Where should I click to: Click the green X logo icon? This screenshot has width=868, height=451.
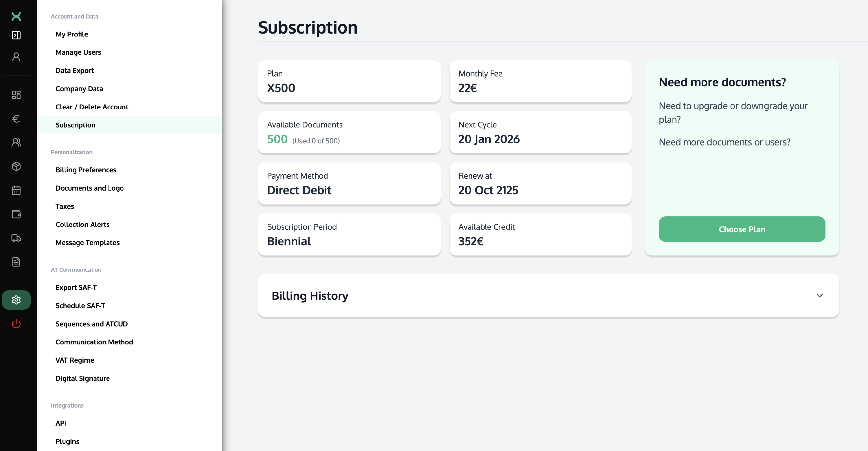click(x=16, y=16)
